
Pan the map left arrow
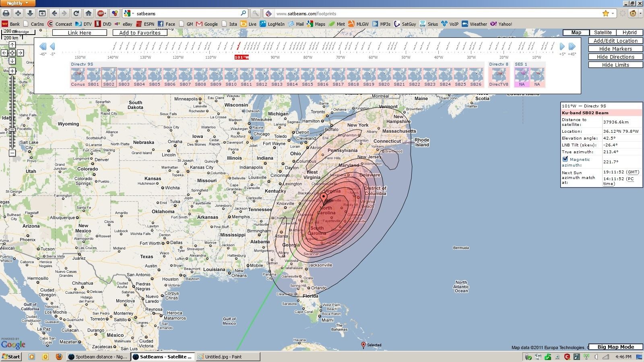pyautogui.click(x=4, y=53)
